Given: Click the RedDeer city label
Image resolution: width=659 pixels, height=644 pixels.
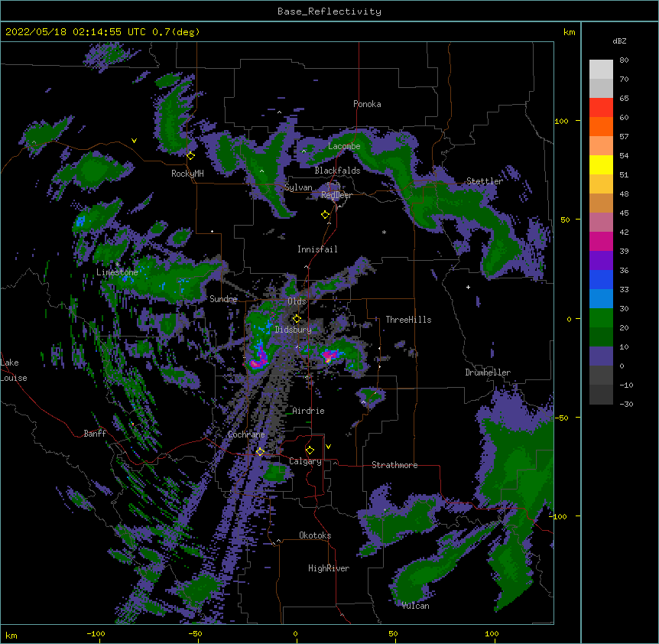Looking at the screenshot, I should 336,195.
